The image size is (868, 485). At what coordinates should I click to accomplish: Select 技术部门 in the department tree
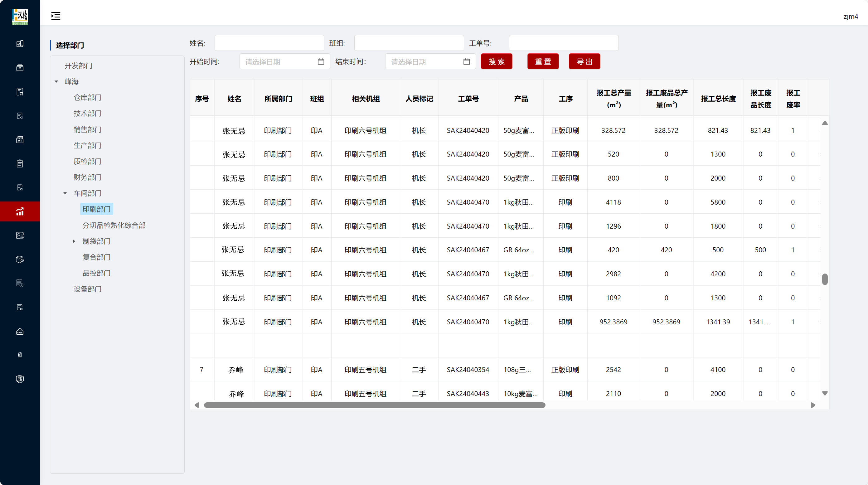(88, 113)
